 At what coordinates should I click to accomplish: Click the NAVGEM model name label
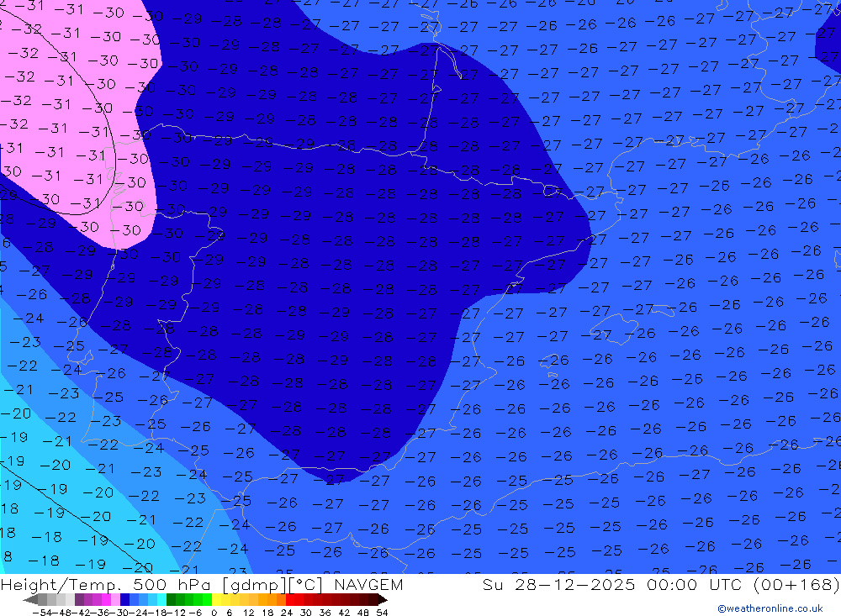click(368, 584)
